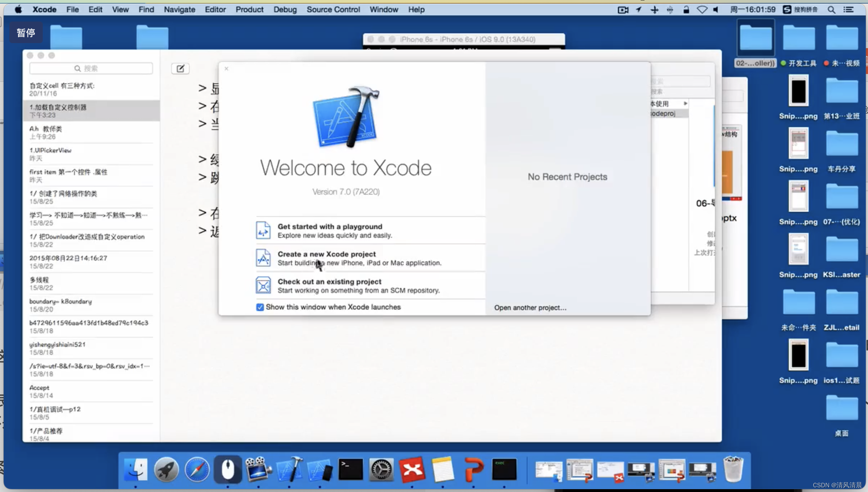Select the 02-...oller)) desktop folder
The image size is (868, 492).
pos(756,44)
